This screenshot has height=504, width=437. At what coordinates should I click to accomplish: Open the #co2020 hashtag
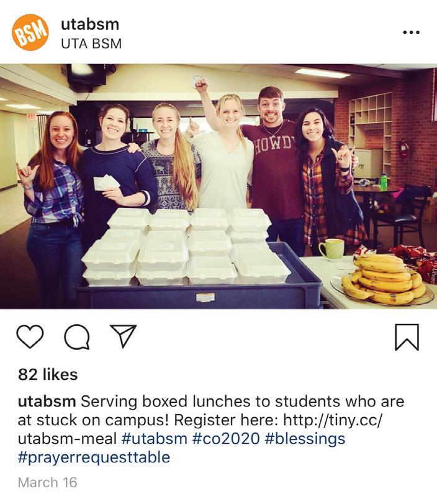tap(226, 438)
